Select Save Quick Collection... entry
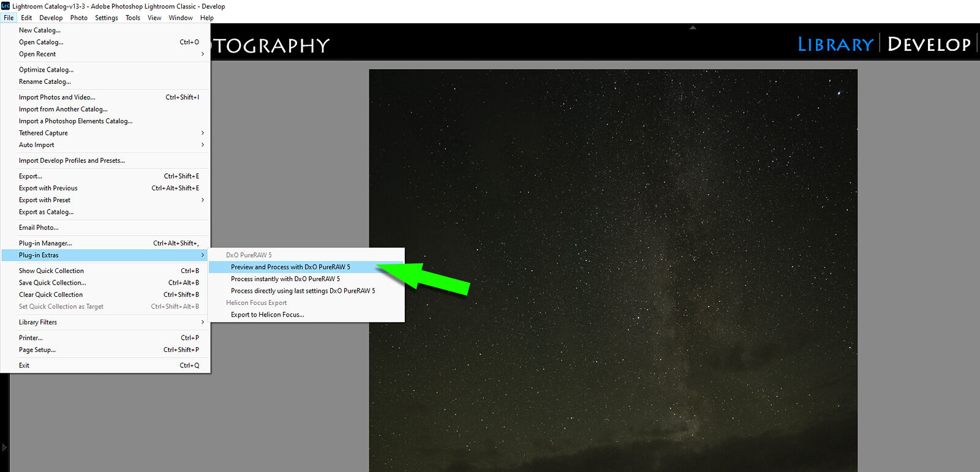 click(105, 283)
